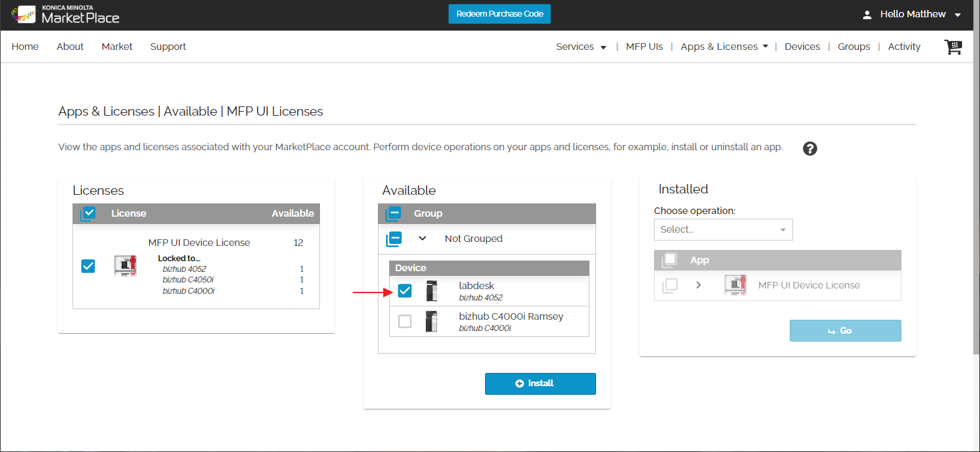
Task: Click the bizhub C4050i locked model text
Action: 188,280
